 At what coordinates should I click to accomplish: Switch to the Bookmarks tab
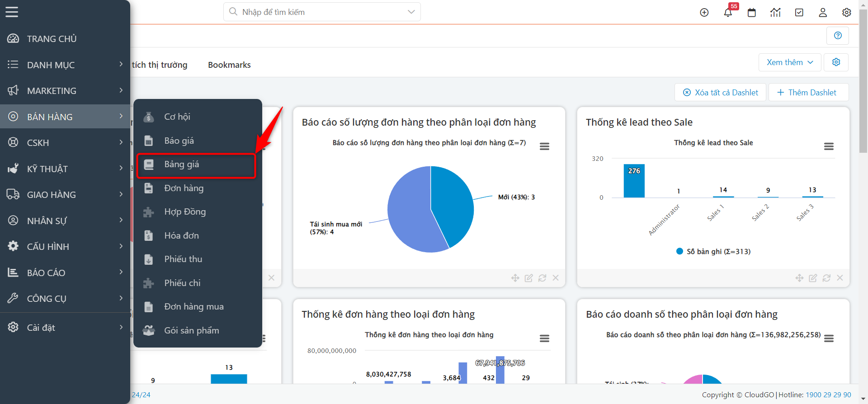point(229,65)
